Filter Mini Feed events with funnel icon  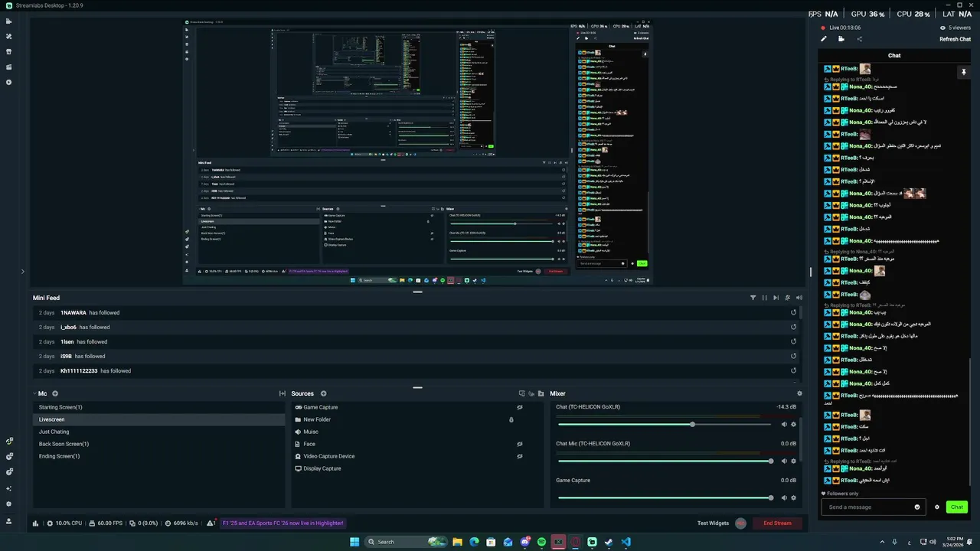click(x=753, y=298)
